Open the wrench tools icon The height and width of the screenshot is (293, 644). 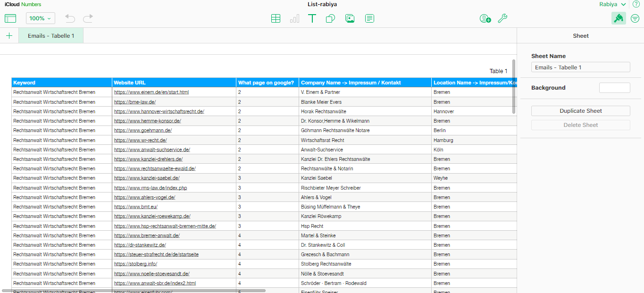[502, 18]
